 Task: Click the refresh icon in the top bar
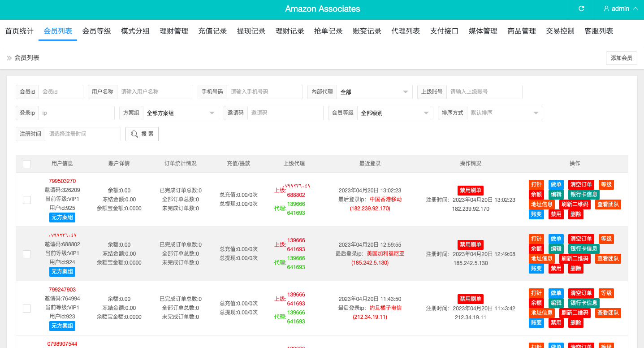pos(581,9)
